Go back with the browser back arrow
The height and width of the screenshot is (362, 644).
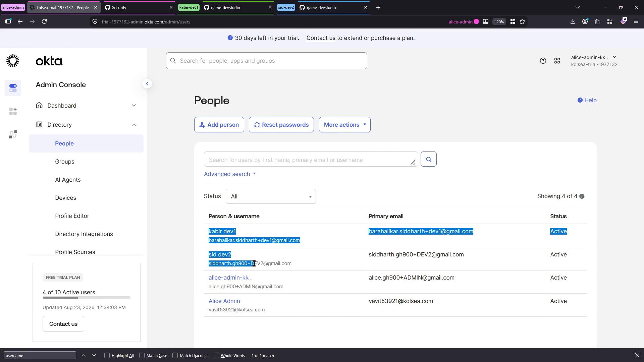click(20, 21)
